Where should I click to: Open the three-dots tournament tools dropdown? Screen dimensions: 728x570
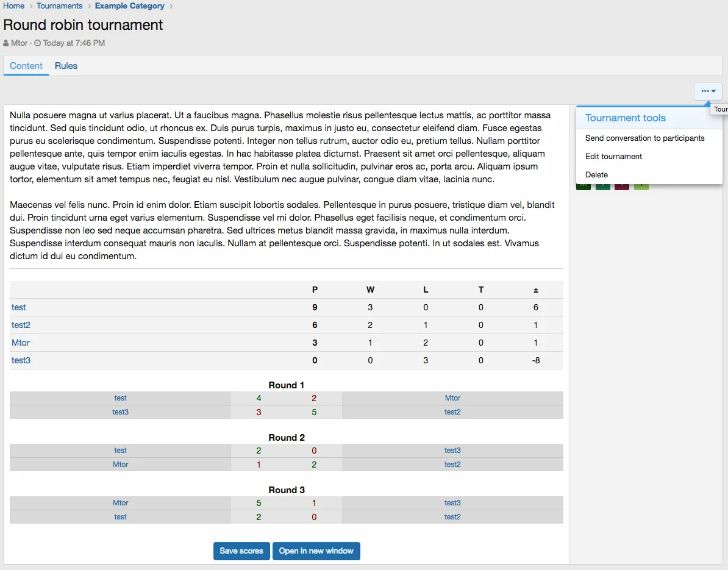point(708,91)
